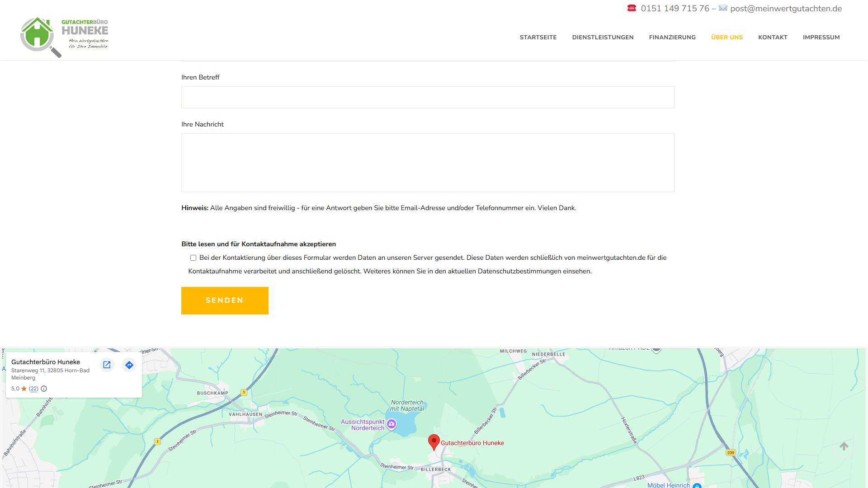Click the MILCHWEG label on map
This screenshot has height=488, width=868.
pyautogui.click(x=513, y=351)
